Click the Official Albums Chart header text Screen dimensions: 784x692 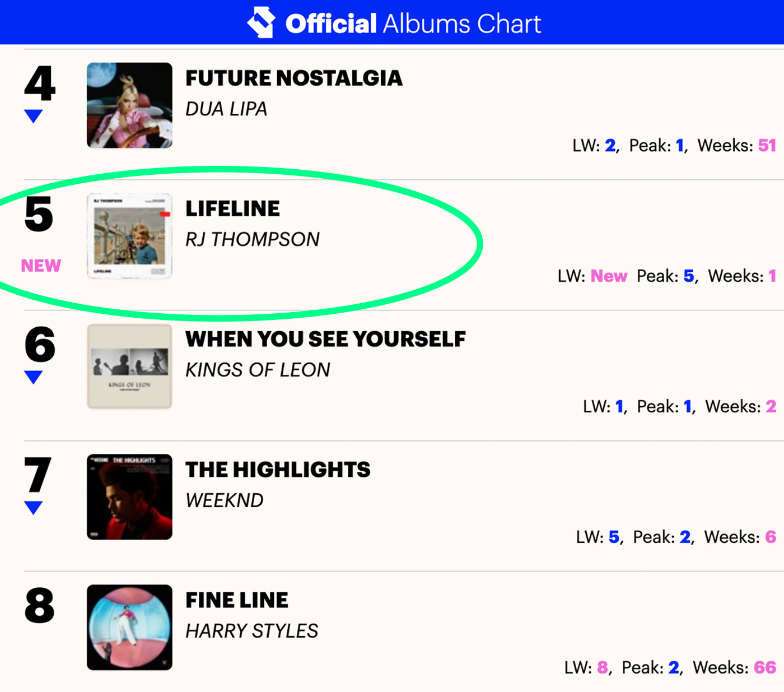coord(413,24)
